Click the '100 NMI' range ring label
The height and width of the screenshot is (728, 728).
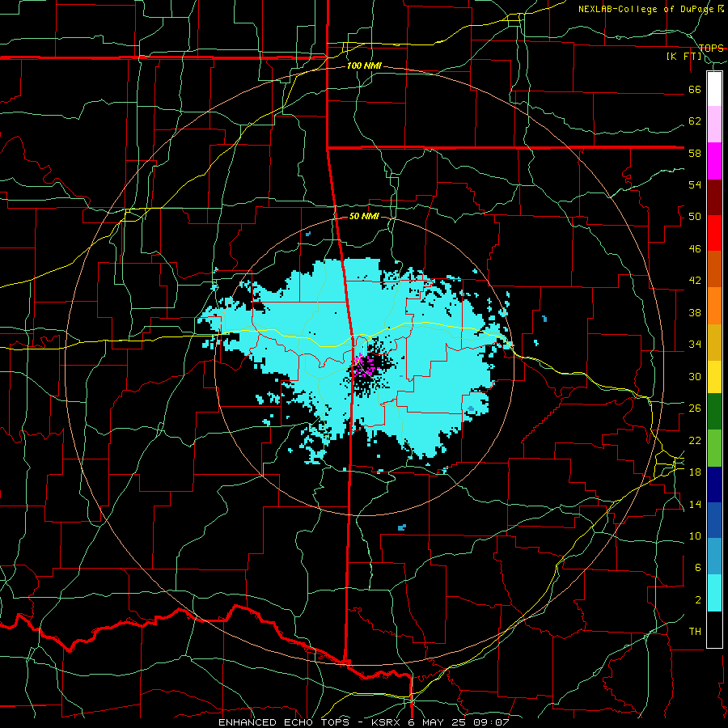[364, 66]
